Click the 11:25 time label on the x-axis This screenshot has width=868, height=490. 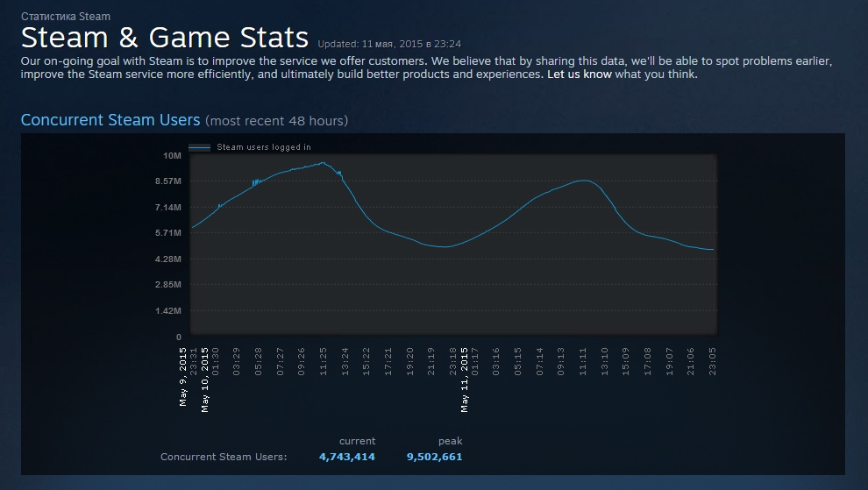coord(324,361)
